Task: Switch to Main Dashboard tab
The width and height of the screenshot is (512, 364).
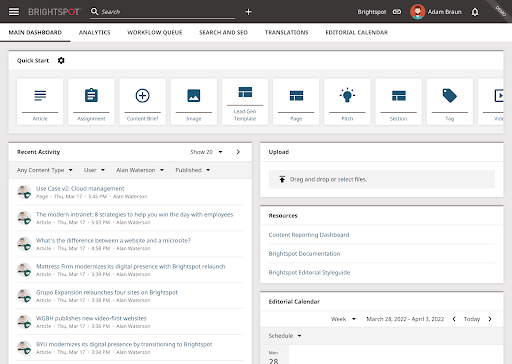Action: (x=35, y=33)
